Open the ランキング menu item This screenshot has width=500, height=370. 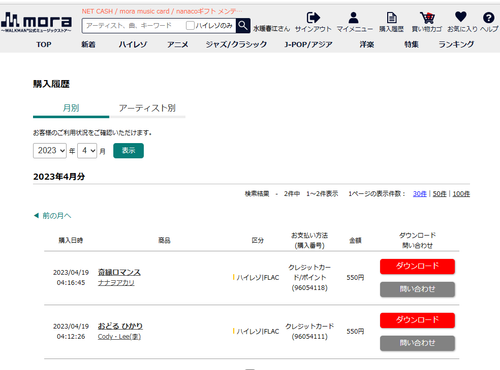coord(456,44)
